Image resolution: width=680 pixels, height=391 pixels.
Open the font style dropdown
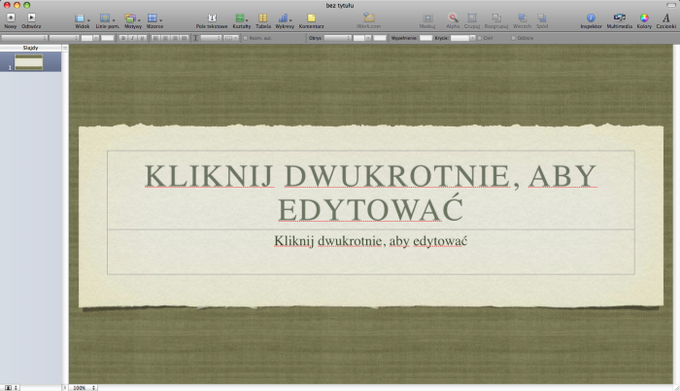[64, 38]
